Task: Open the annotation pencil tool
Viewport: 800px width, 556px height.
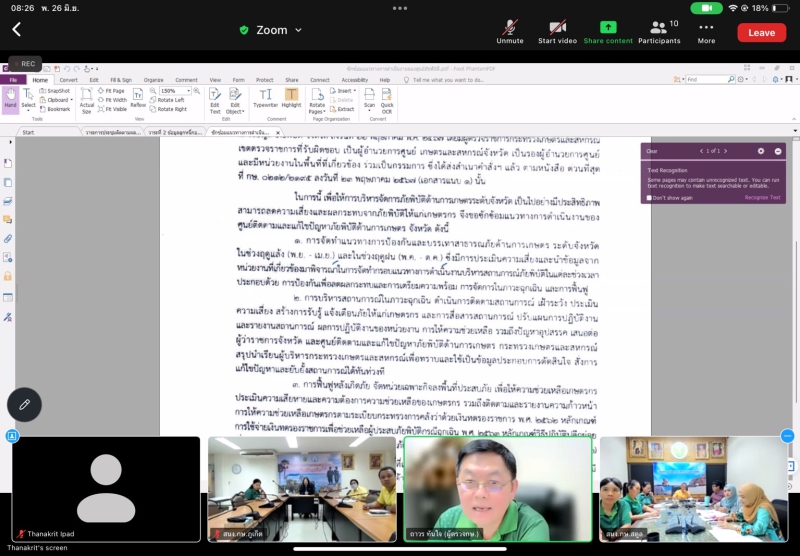Action: pyautogui.click(x=24, y=404)
